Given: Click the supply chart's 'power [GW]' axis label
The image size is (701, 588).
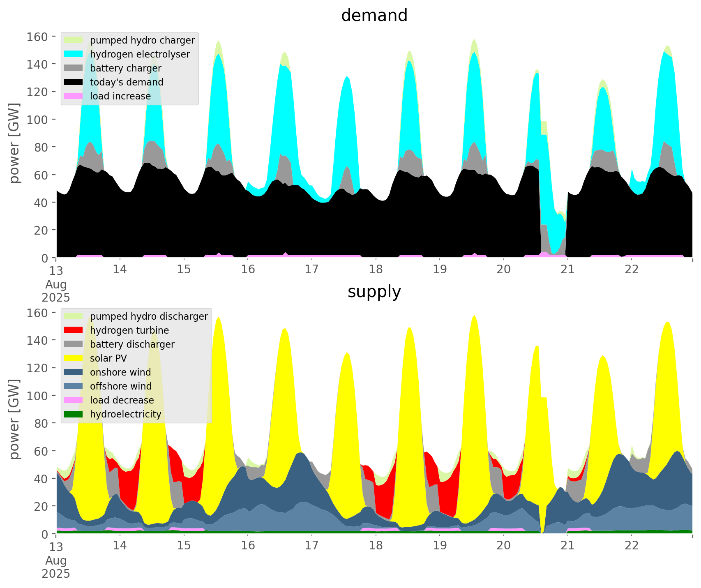Looking at the screenshot, I should coord(14,419).
